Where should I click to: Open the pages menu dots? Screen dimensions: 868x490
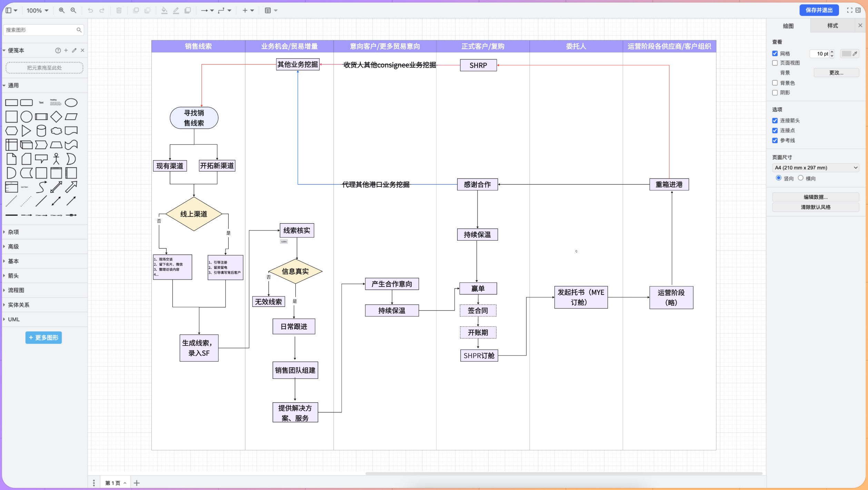pos(94,483)
